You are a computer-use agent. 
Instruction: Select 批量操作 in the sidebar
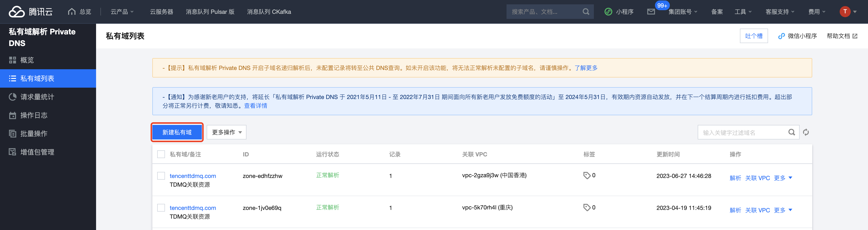48,133
